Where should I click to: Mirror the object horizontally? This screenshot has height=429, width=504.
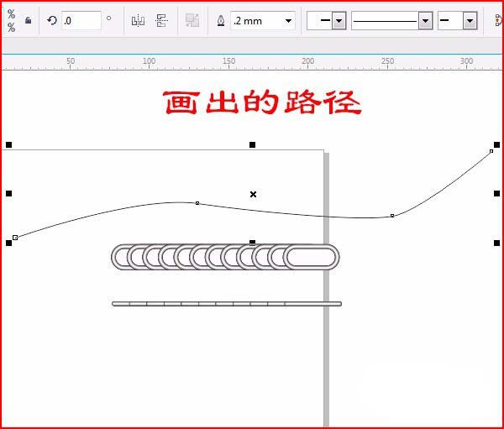(138, 20)
